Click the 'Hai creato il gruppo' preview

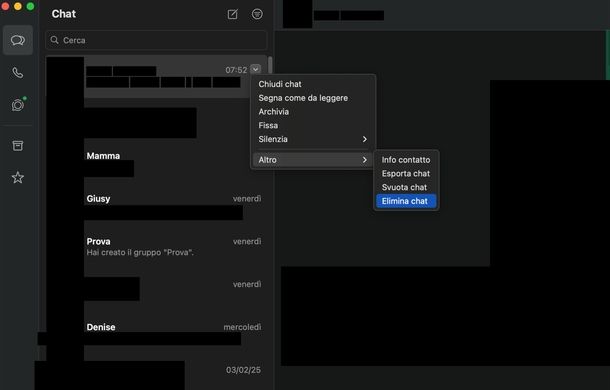coord(140,253)
